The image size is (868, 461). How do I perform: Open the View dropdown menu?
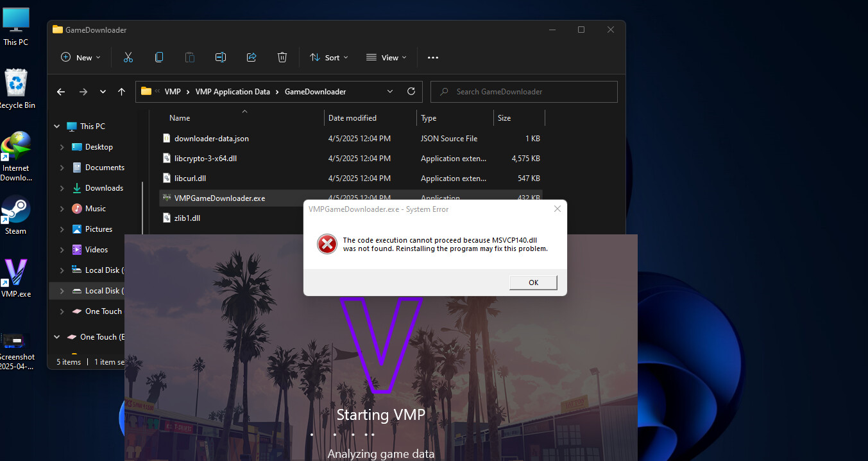click(x=386, y=57)
